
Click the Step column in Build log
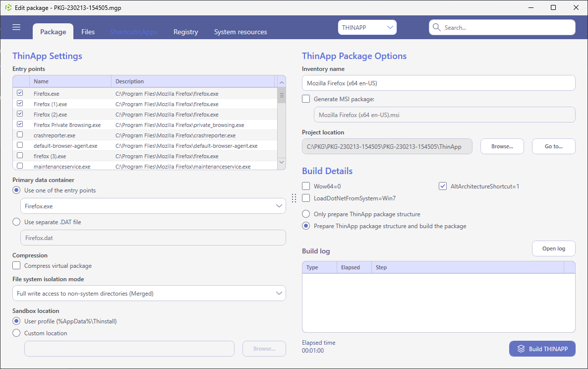click(468, 267)
